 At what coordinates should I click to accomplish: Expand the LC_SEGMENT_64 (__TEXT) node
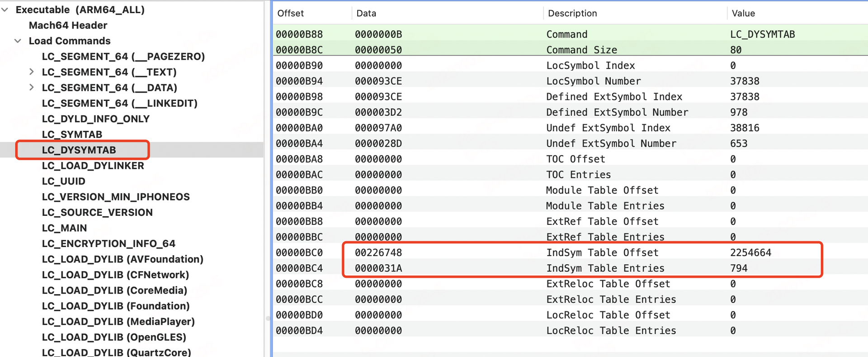coord(31,72)
